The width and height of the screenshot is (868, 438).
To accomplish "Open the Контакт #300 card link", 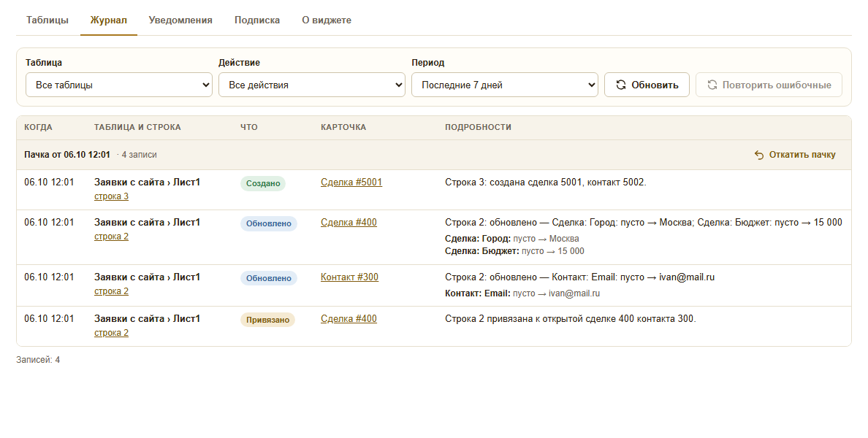I will click(350, 277).
